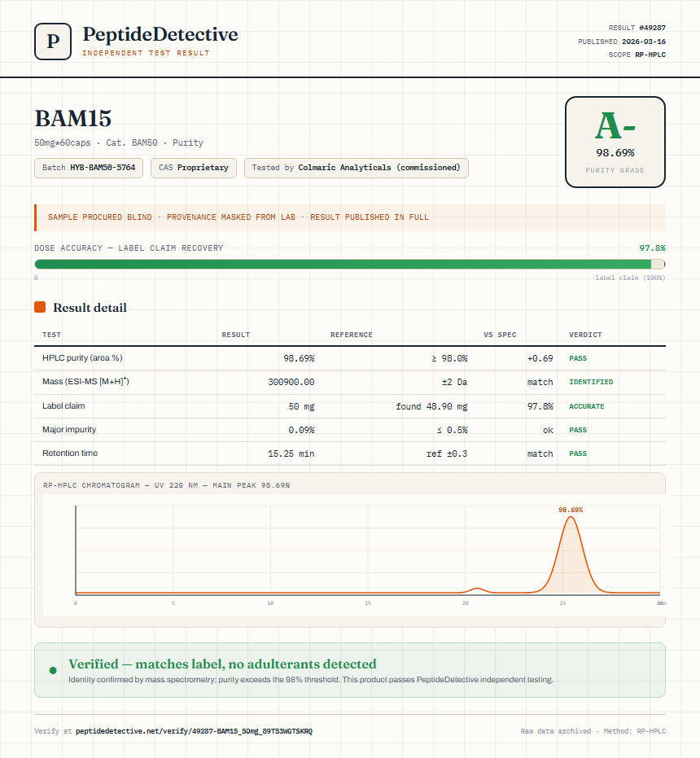
Task: Click the ≥ 98.0% reference value
Action: 449,359
